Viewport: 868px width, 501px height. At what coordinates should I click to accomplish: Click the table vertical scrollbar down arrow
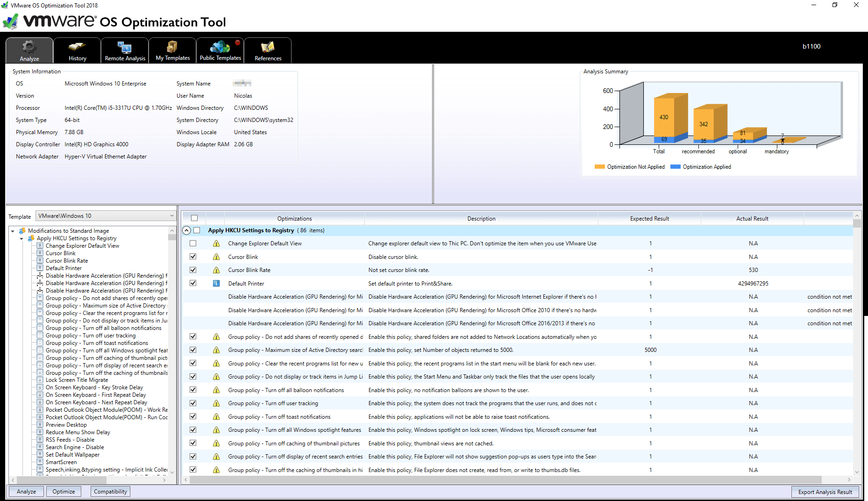(857, 472)
